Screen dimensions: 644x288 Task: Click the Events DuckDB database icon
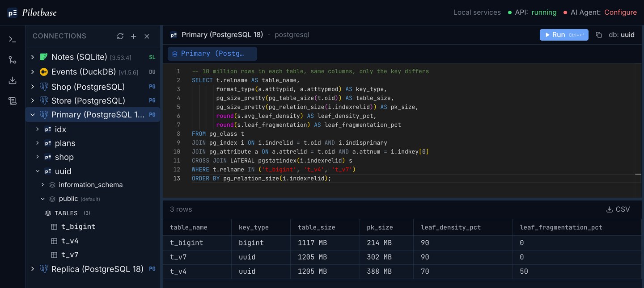44,72
